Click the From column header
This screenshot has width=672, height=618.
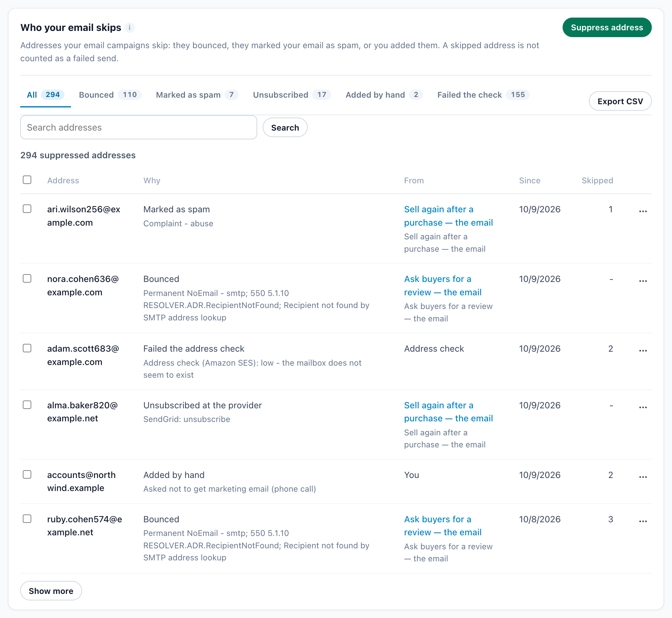pyautogui.click(x=413, y=181)
